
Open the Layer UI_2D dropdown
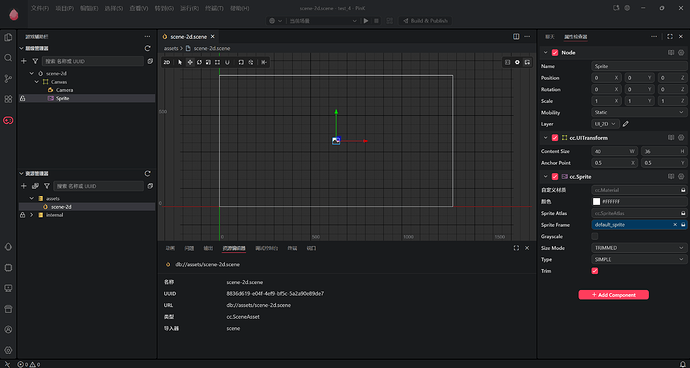coord(606,124)
